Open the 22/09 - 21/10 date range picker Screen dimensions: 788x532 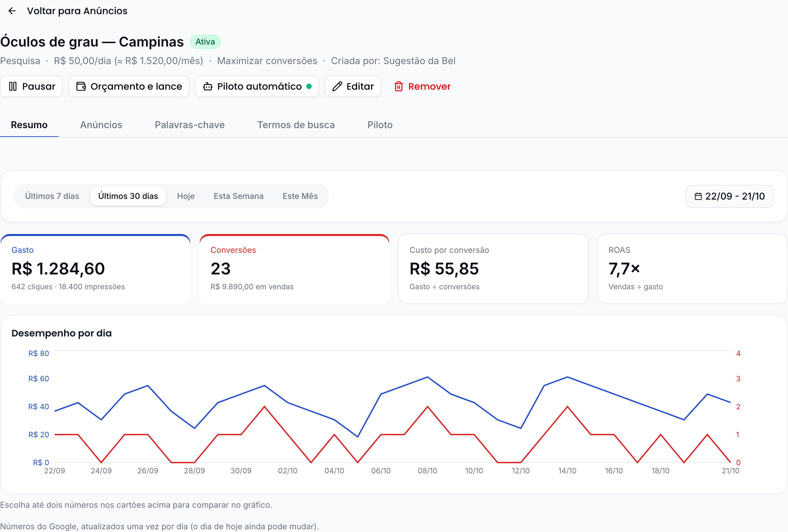coord(729,196)
